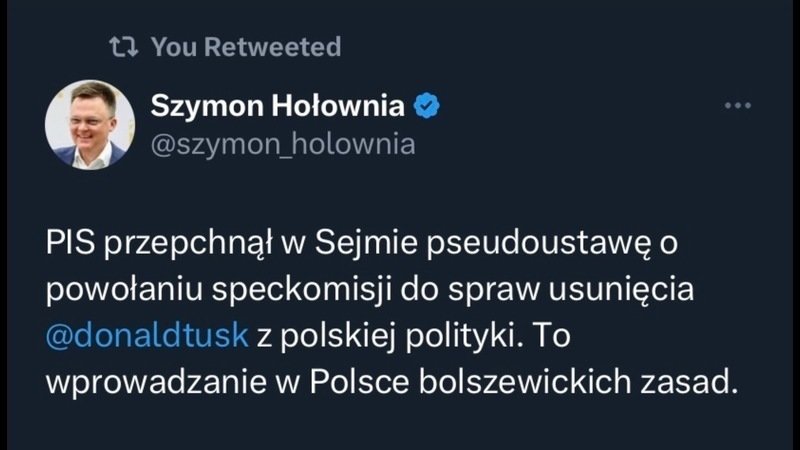Click the @donaldtusk mention link
Viewport: 800px width, 450px height.
146,337
